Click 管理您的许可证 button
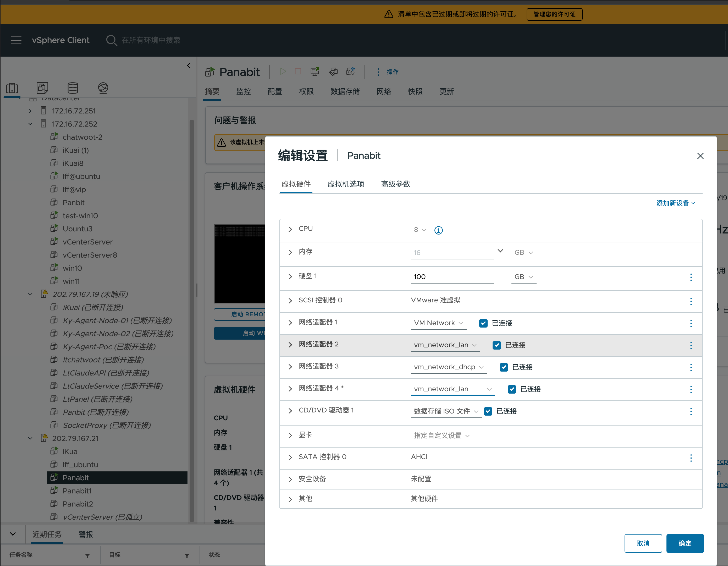Image resolution: width=728 pixels, height=566 pixels. pyautogui.click(x=554, y=14)
